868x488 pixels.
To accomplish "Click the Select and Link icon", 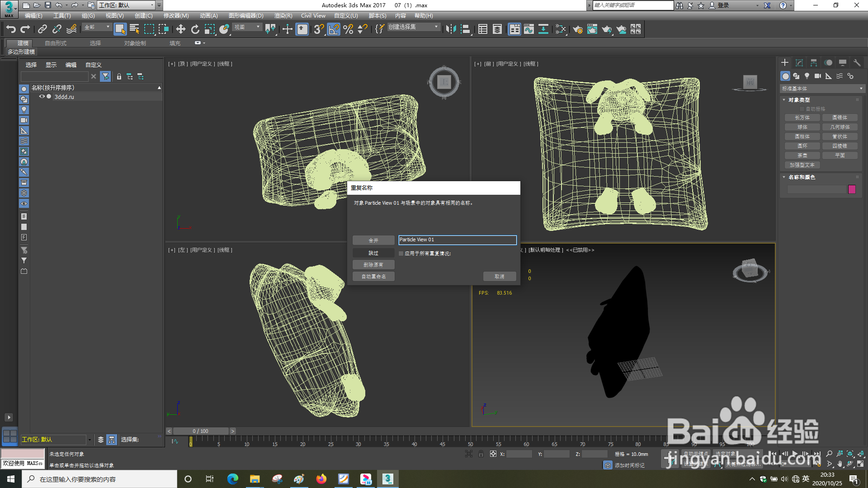I will click(42, 29).
